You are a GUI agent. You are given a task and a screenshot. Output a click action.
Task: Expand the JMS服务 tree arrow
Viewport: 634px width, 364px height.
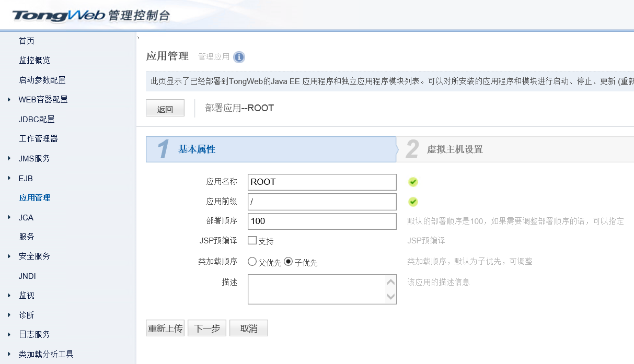pos(9,158)
